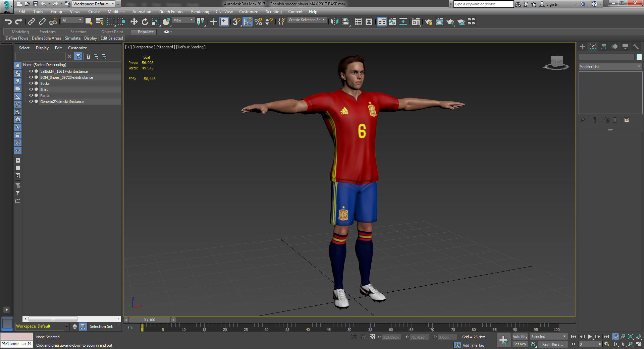Screen dimensions: 644x349
Task: Open the Curve Editor icon
Action: point(392,22)
